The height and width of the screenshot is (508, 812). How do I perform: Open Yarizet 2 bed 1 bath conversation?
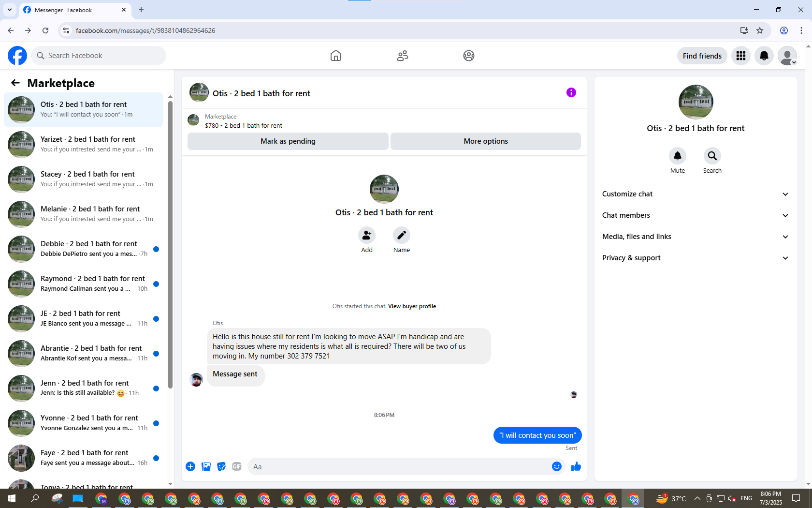click(x=83, y=145)
